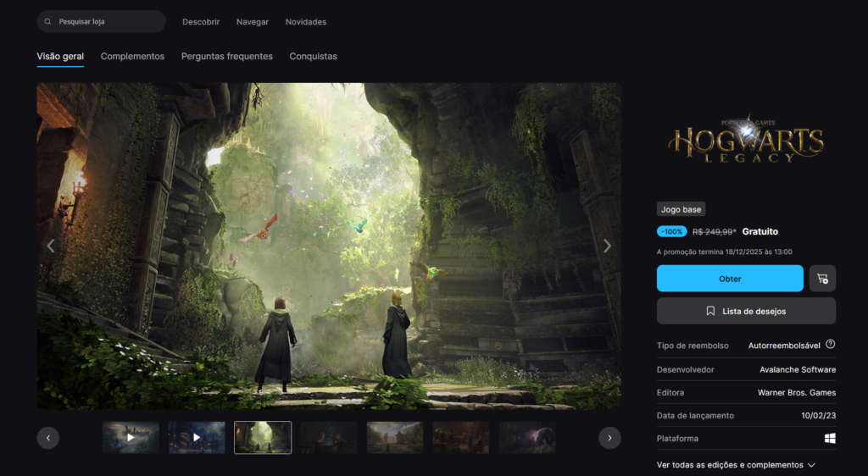The height and width of the screenshot is (476, 868).
Task: Select the fifth thumbnail in carousel
Action: [395, 437]
